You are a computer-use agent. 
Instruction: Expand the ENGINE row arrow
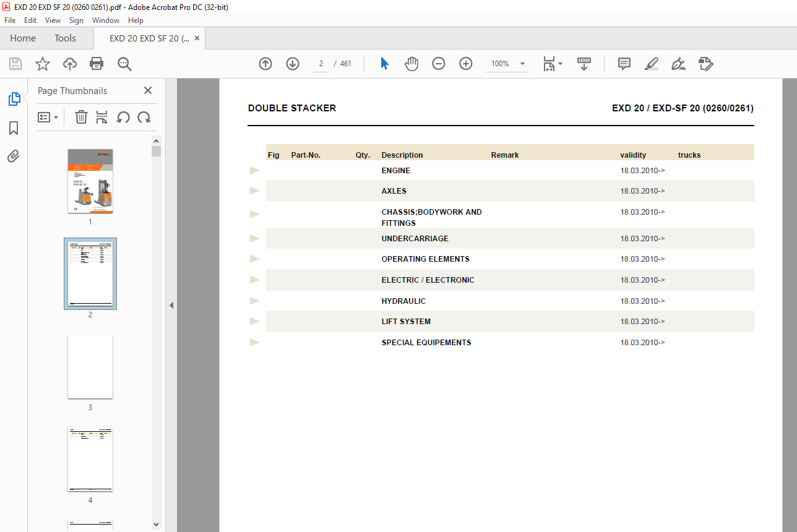click(x=254, y=170)
